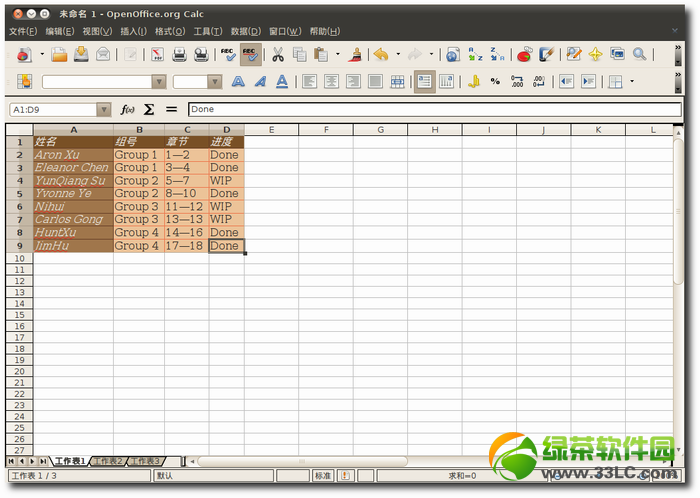Click the Merge Cells icon
This screenshot has width=700, height=498.
397,82
